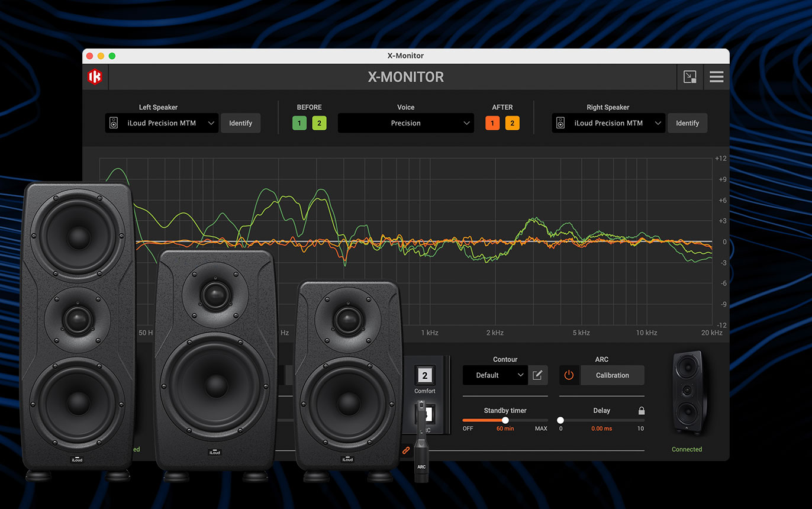Toggle AFTER curve 1 orange button
This screenshot has width=812, height=509.
[492, 123]
